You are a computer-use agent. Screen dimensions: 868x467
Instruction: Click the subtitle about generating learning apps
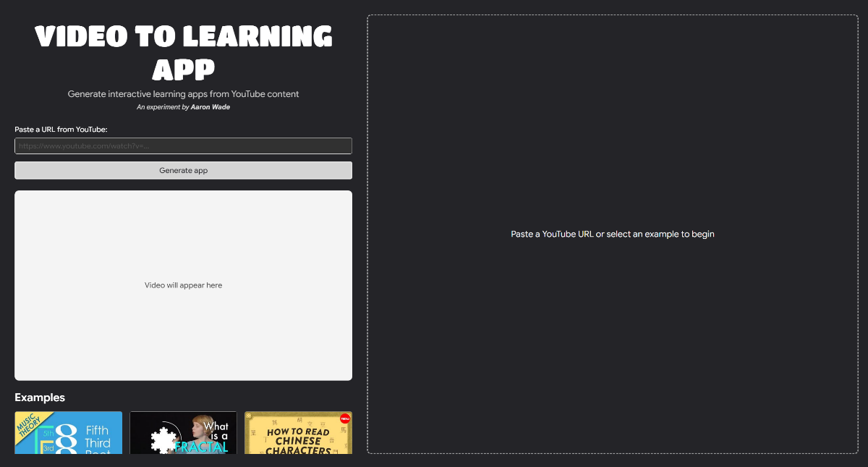click(183, 93)
